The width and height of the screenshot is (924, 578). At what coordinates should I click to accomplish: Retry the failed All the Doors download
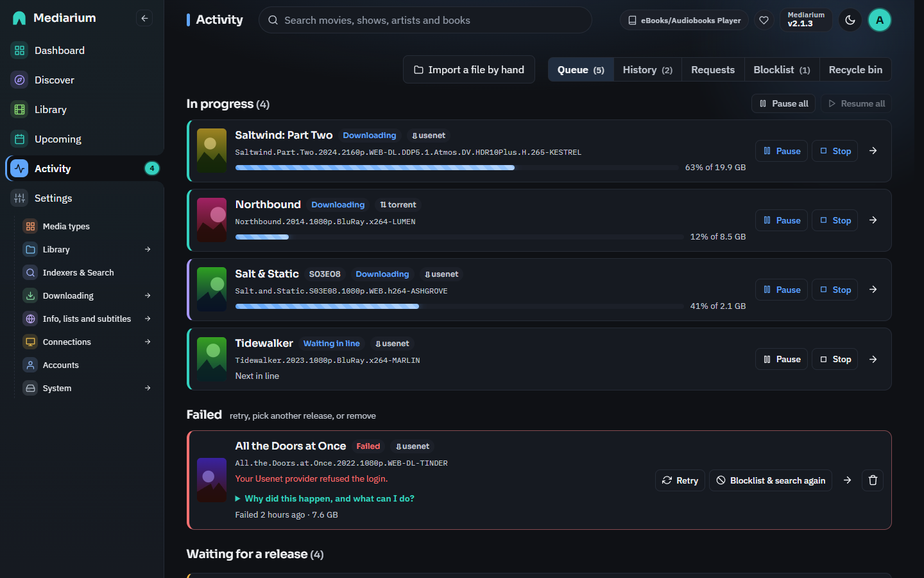(680, 480)
